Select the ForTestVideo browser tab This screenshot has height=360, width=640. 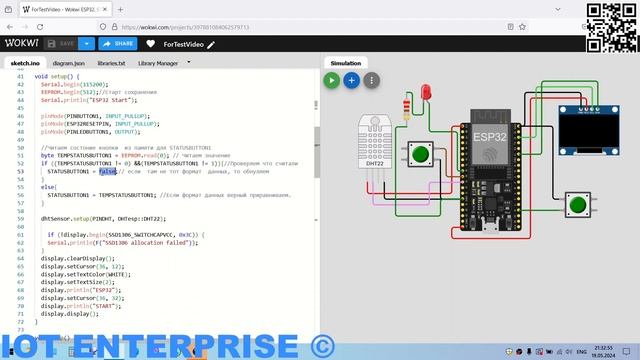[65, 9]
